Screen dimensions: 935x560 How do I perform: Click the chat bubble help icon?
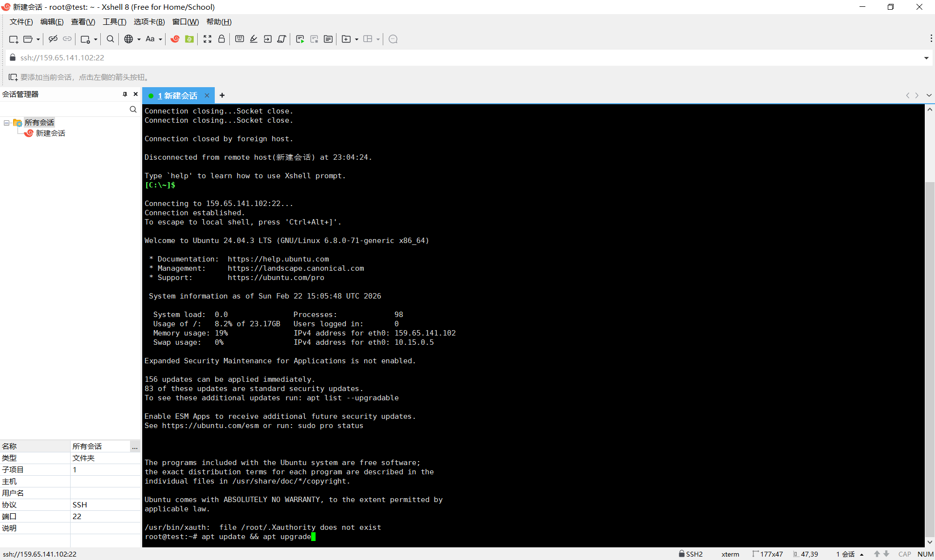tap(393, 39)
